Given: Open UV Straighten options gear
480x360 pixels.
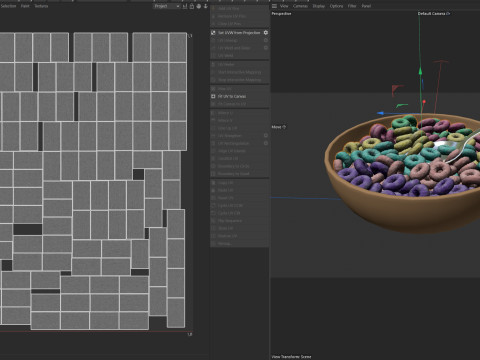Looking at the screenshot, I should 266,136.
